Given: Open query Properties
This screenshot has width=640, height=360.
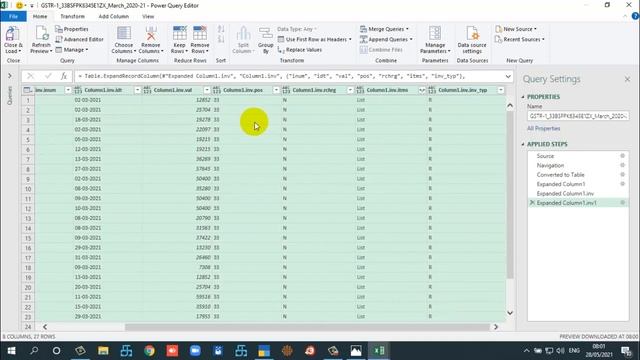Looking at the screenshot, I should [x=72, y=29].
